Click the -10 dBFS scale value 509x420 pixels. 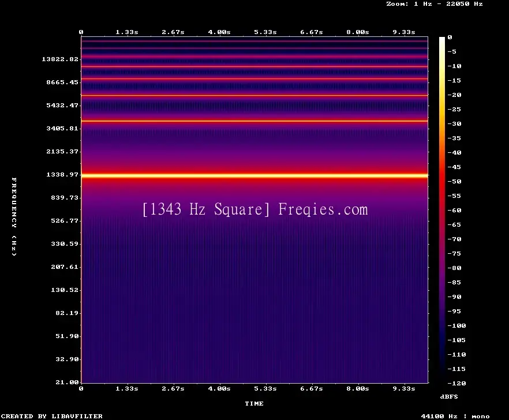[454, 66]
